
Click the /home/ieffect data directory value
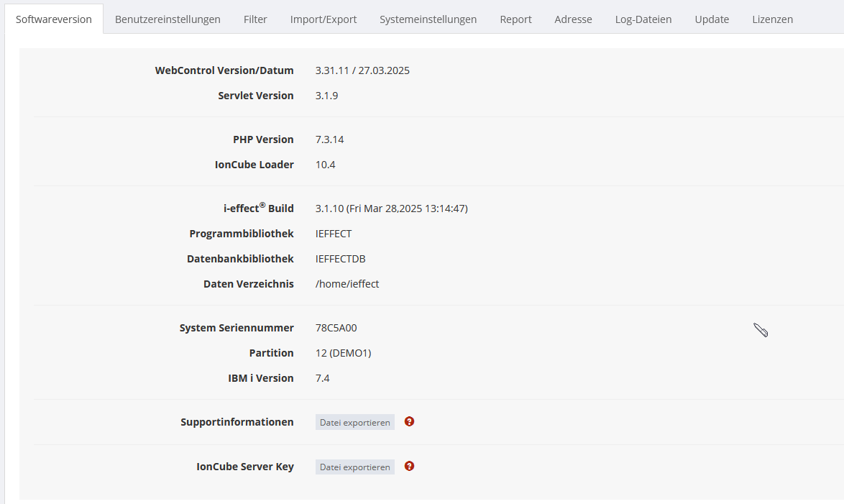click(347, 284)
